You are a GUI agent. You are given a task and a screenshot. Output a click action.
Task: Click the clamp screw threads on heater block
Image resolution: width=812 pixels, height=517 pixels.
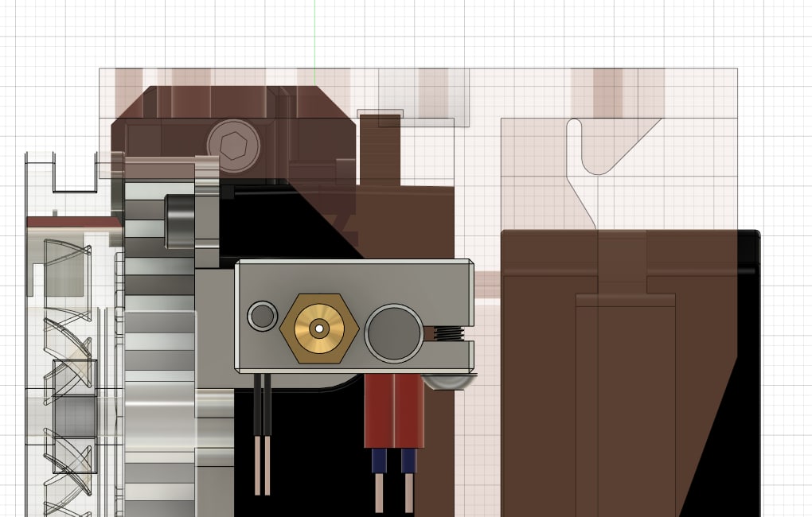(448, 334)
